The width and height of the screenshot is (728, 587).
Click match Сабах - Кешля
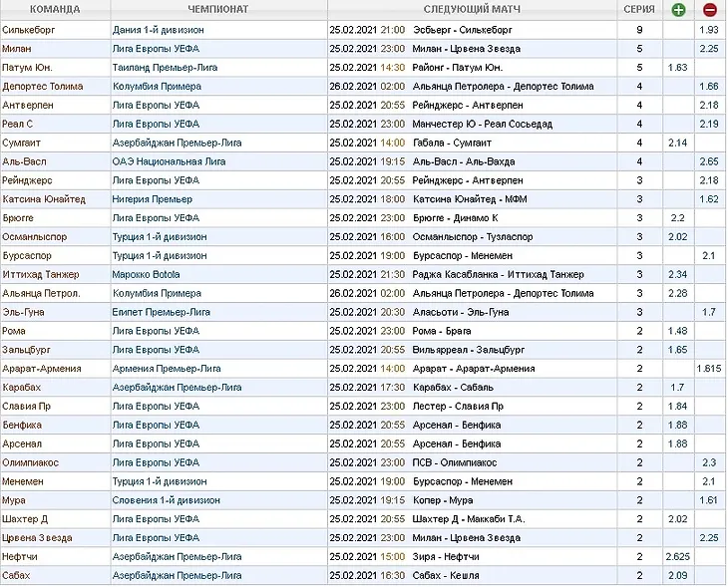pos(446,576)
